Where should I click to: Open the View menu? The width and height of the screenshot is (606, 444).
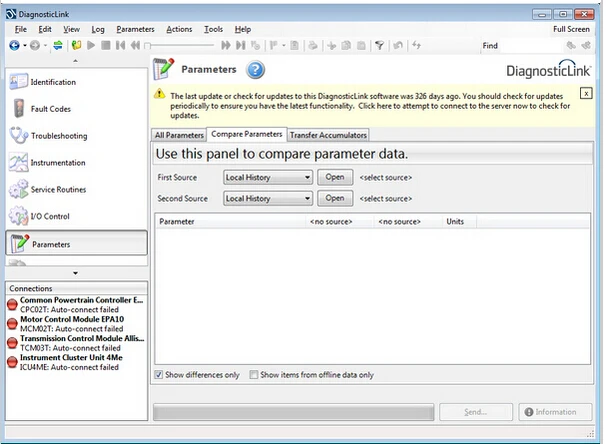[71, 29]
